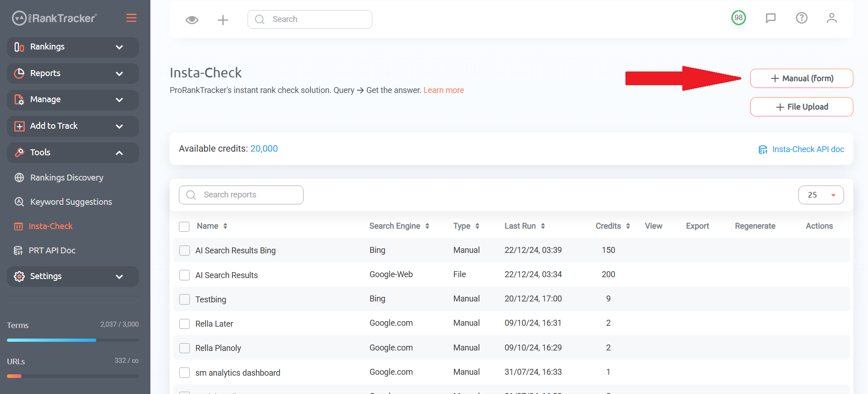
Task: Check the sm analytics dashboard row
Action: pos(184,372)
